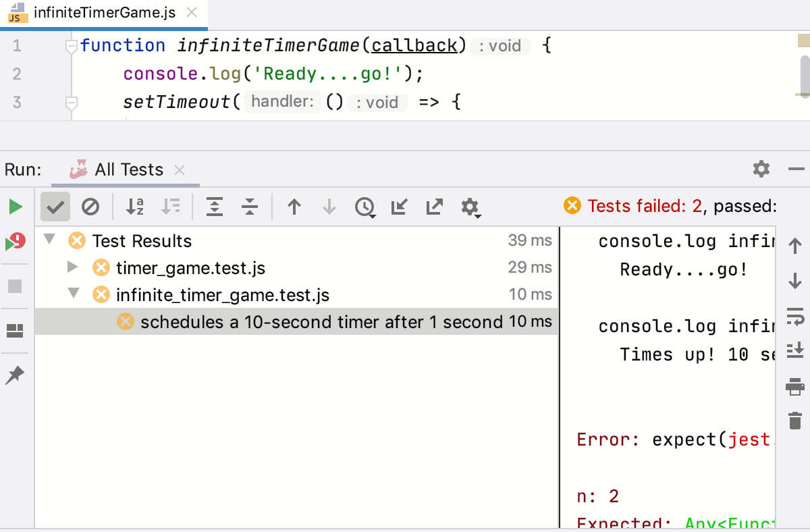Image resolution: width=810 pixels, height=532 pixels.
Task: Open the test history clock icon
Action: [365, 207]
